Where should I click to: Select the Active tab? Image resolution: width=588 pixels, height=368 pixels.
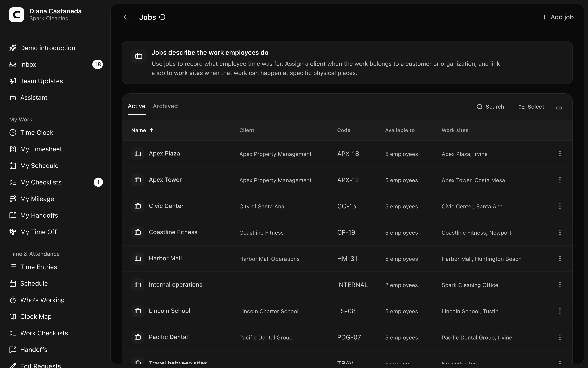click(x=137, y=106)
